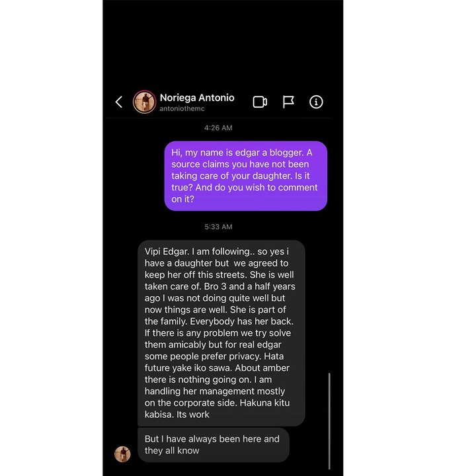Go back using the left chevron arrow

119,102
